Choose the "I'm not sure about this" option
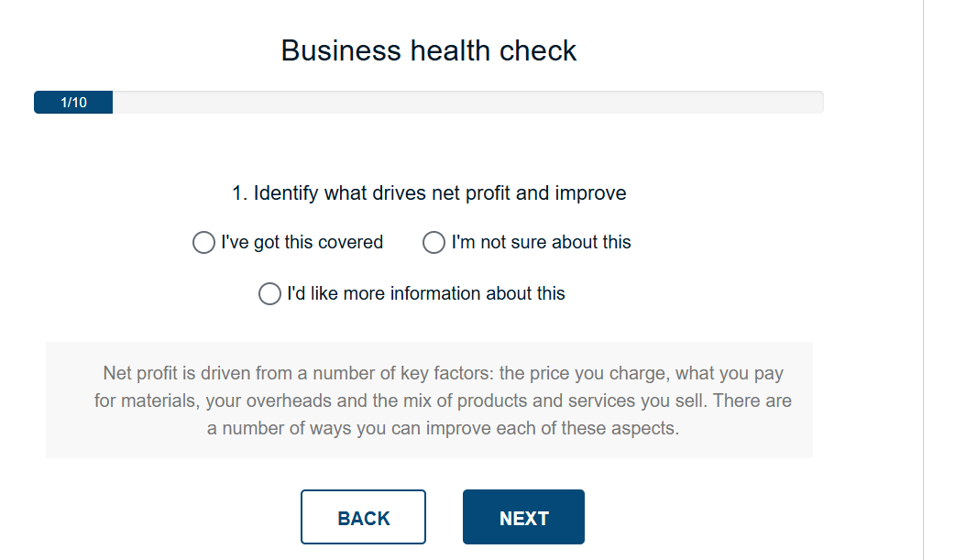Image resolution: width=977 pixels, height=560 pixels. [434, 243]
